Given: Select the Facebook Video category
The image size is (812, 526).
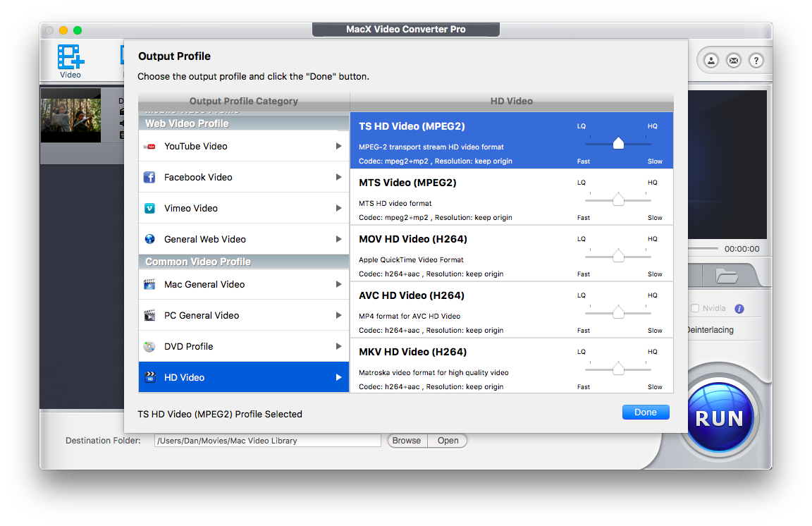Looking at the screenshot, I should 244,177.
